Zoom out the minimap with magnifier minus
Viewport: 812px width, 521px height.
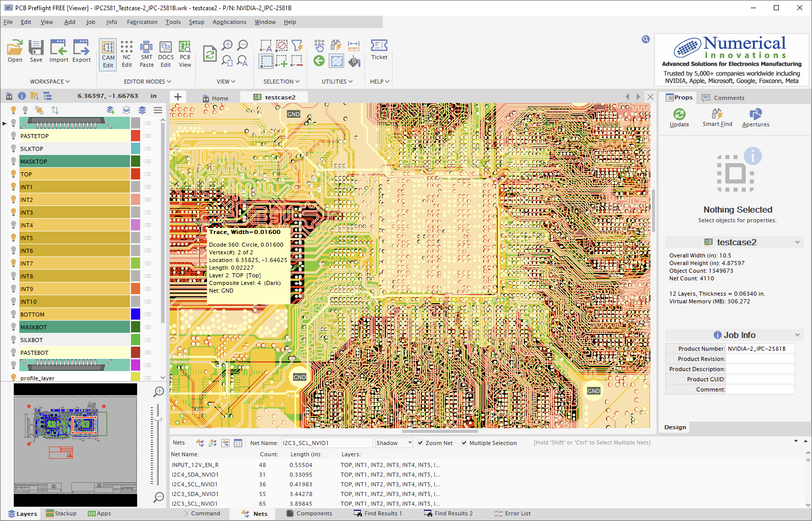(x=159, y=497)
